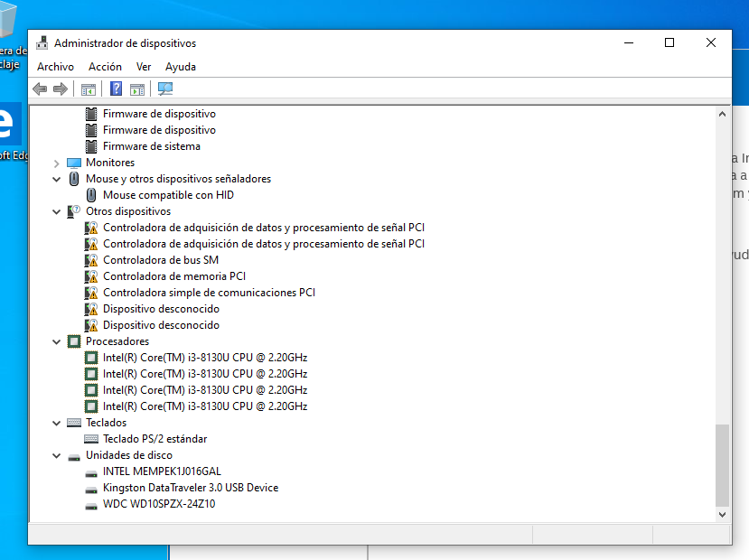Close the Administrador de dispositivos window

711,43
